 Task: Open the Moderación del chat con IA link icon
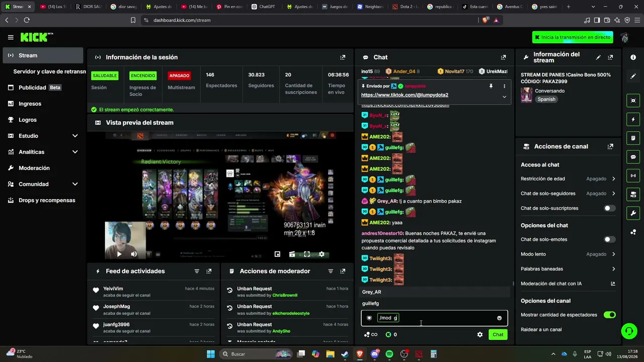(x=613, y=284)
